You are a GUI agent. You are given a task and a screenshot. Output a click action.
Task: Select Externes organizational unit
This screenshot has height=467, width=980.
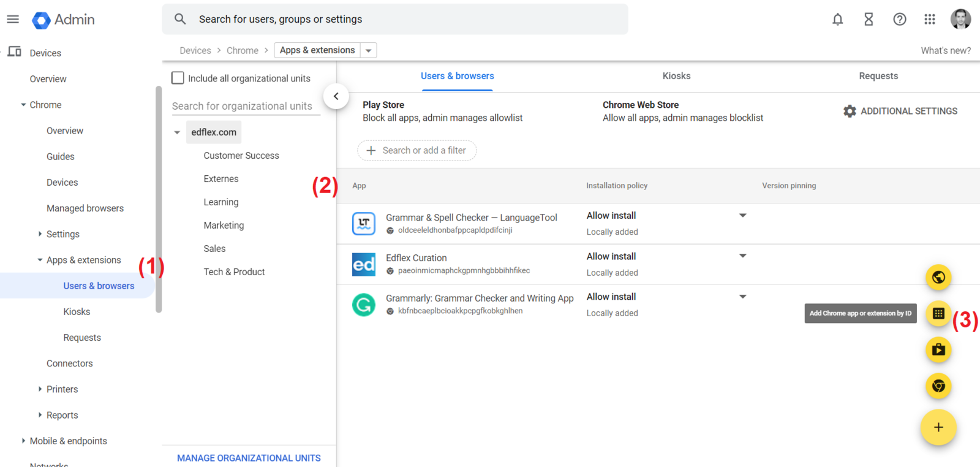point(221,179)
